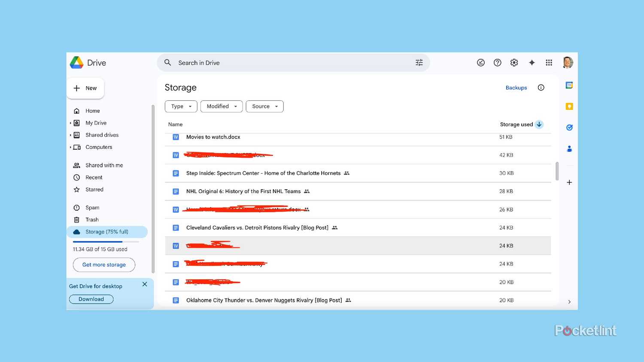Image resolution: width=644 pixels, height=362 pixels.
Task: Open the Google apps grid
Action: 549,63
